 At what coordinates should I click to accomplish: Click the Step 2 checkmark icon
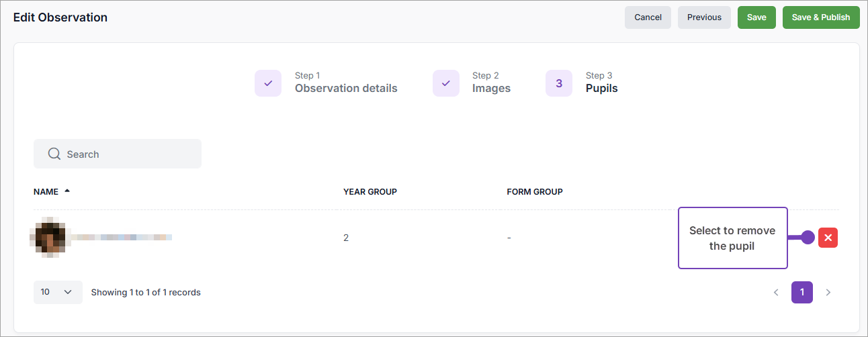[x=446, y=83]
